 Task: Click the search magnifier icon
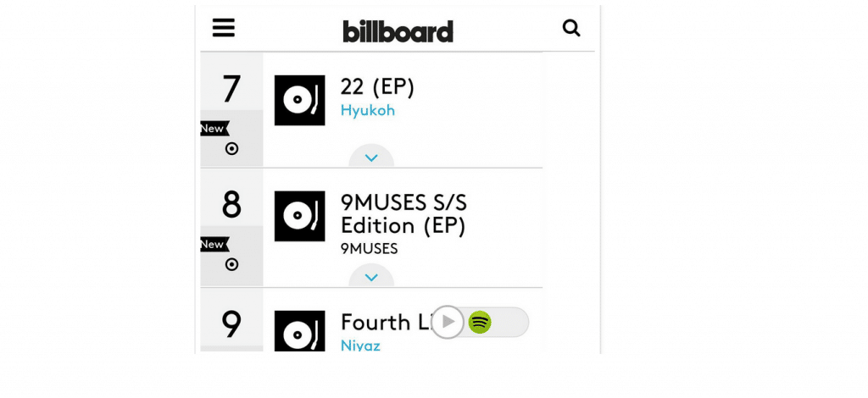click(x=571, y=28)
